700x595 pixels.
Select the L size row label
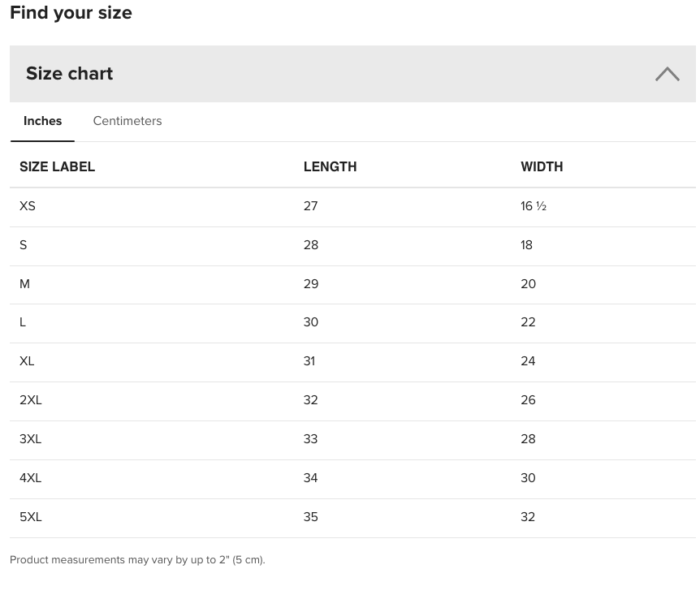click(22, 322)
